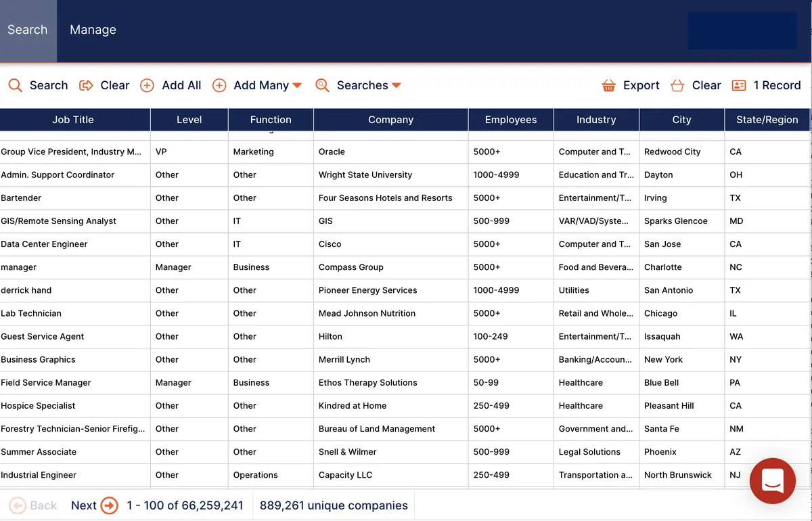Image resolution: width=812 pixels, height=521 pixels.
Task: Sort by Company column header
Action: [x=391, y=120]
